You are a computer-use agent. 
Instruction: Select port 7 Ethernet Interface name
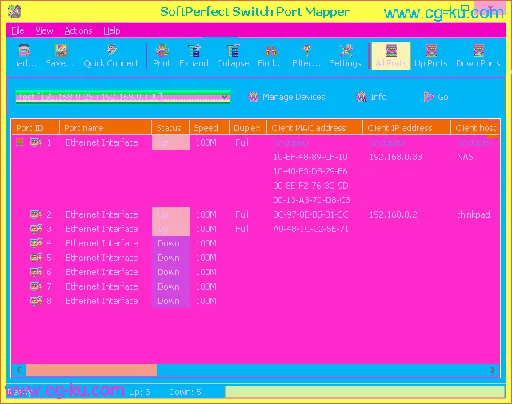click(x=102, y=286)
